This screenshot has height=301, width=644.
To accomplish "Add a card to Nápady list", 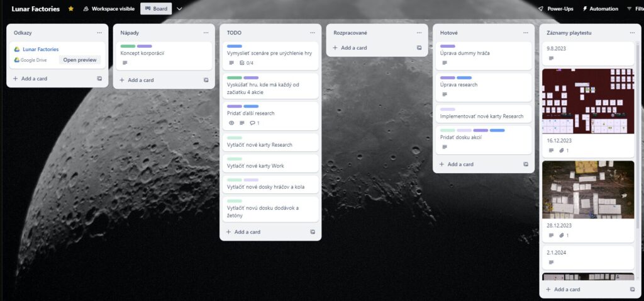I will click(x=136, y=80).
